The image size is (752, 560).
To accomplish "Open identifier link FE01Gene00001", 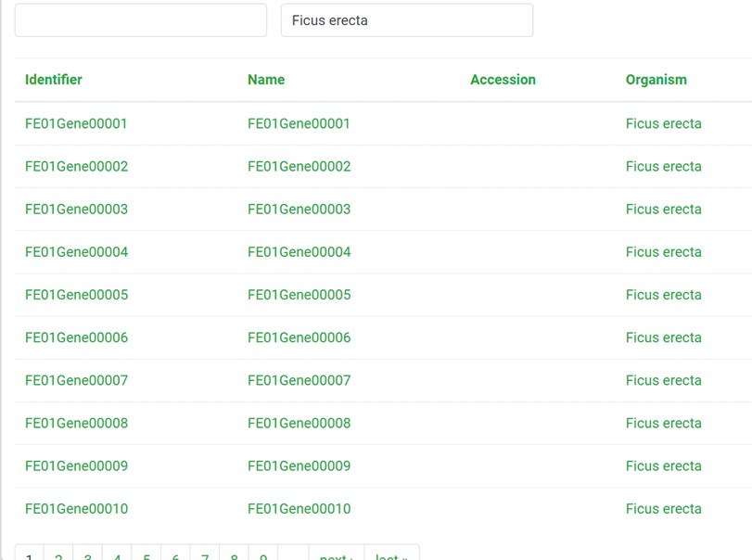I will tap(76, 123).
